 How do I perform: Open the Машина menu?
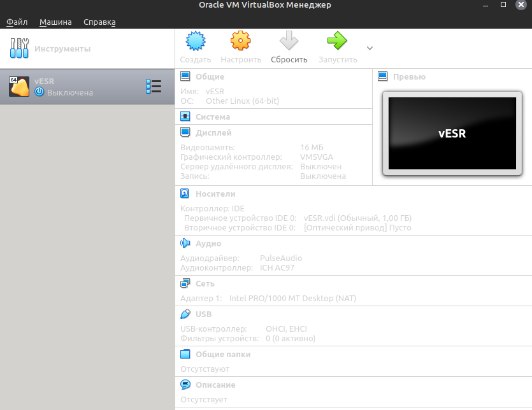(x=55, y=22)
